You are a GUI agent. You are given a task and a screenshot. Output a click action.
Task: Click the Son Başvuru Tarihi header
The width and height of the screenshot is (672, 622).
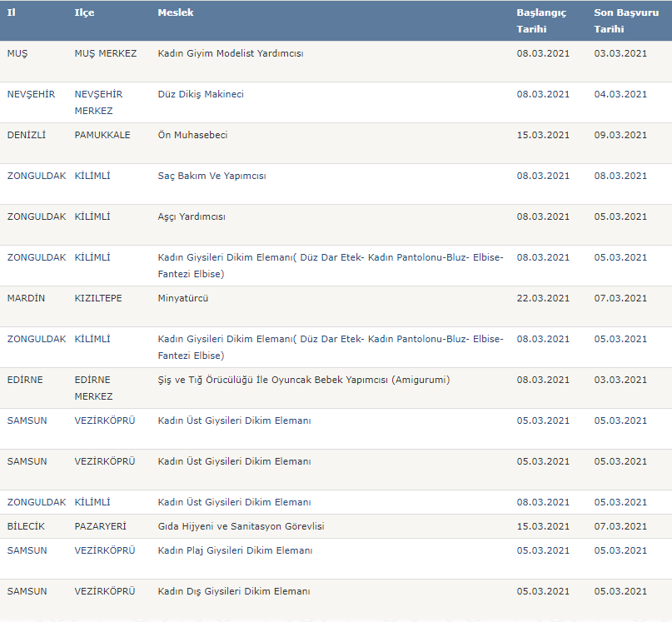pyautogui.click(x=626, y=21)
